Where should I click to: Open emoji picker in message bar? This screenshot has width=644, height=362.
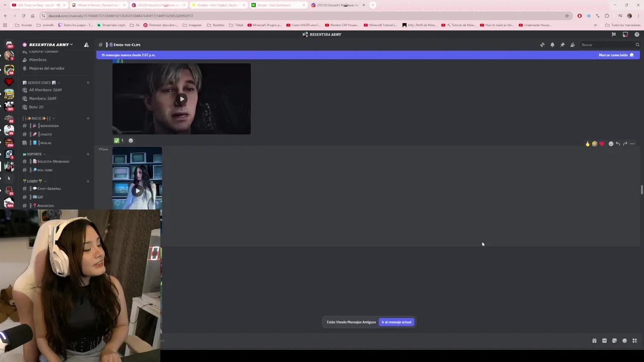click(x=624, y=341)
